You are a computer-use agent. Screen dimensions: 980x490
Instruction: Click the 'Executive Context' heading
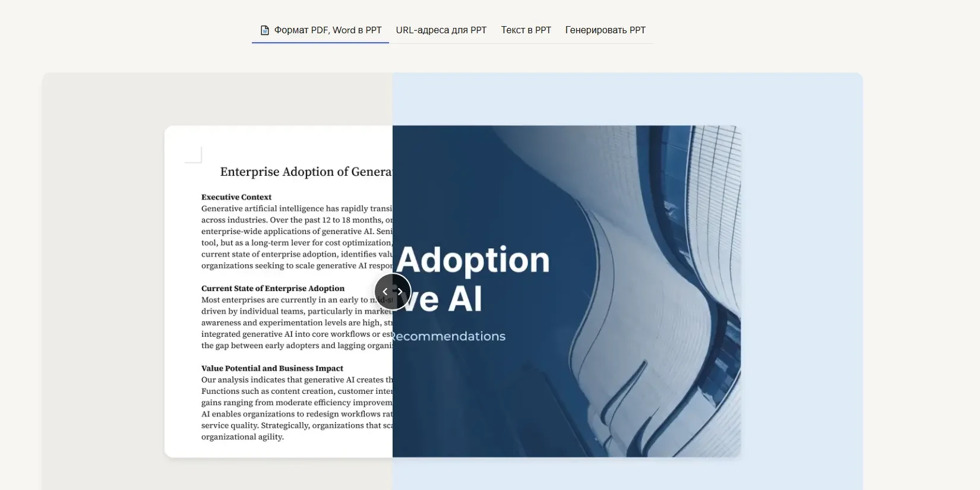236,197
